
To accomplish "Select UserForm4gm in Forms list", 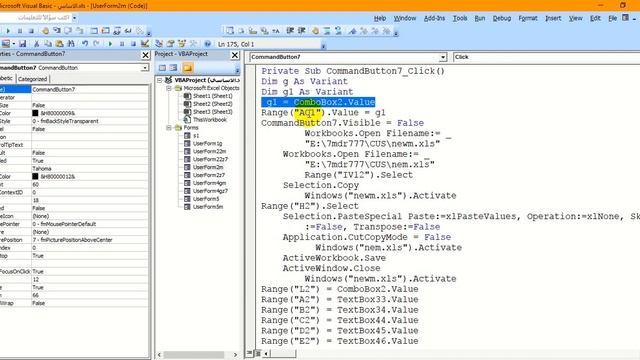I will coord(209,183).
